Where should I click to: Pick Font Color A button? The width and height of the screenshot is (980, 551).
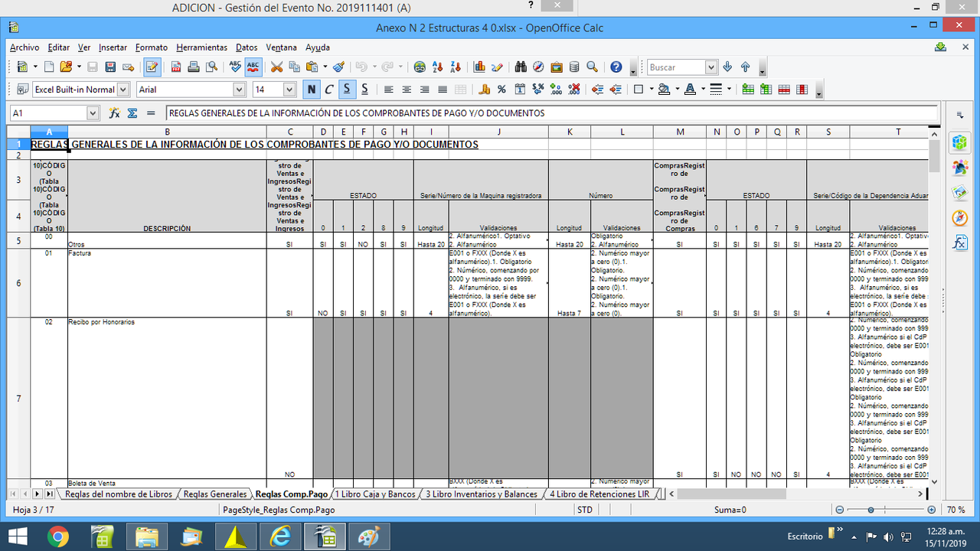point(690,90)
